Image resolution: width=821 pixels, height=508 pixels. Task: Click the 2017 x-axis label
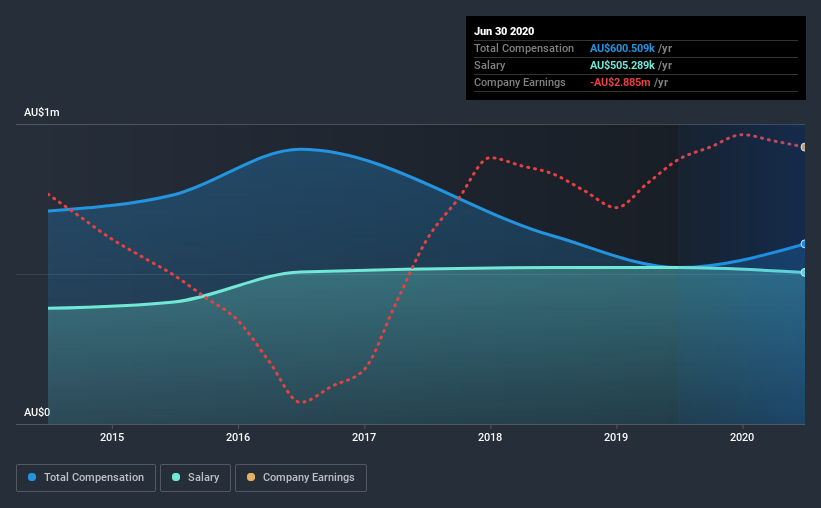pos(364,437)
